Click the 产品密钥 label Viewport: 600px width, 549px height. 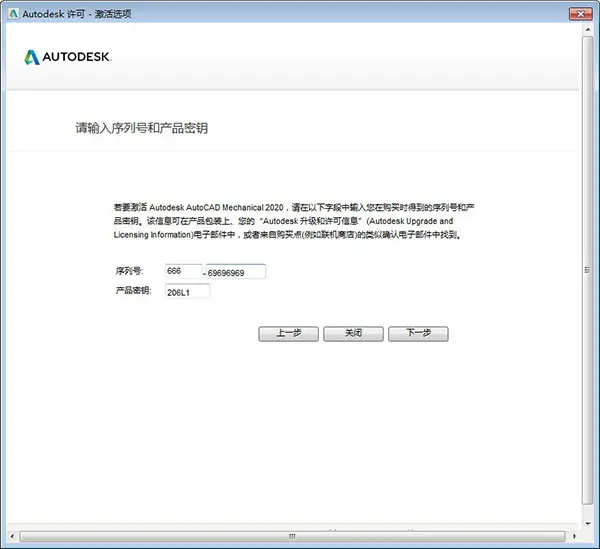point(134,290)
